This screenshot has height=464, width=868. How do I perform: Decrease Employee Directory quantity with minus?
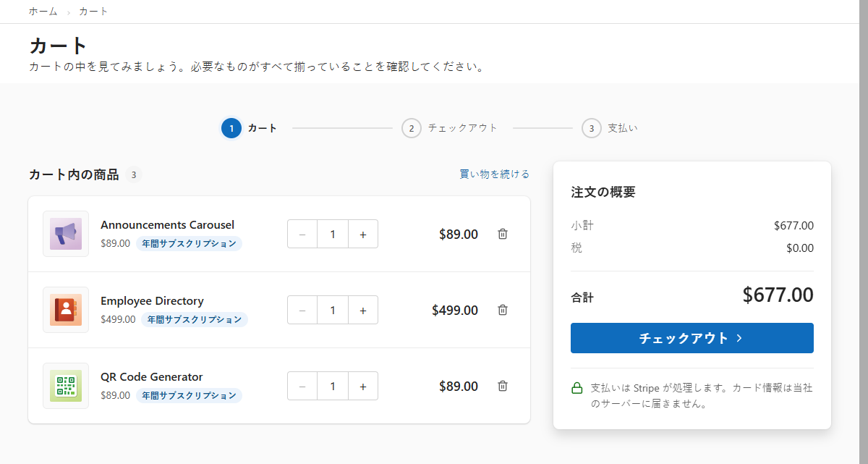tap(302, 310)
